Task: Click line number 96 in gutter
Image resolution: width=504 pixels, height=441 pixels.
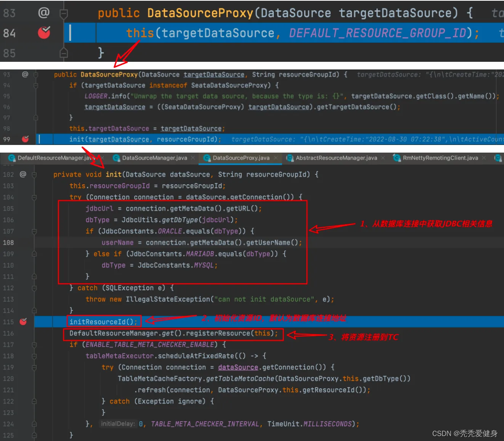Action: pos(6,107)
